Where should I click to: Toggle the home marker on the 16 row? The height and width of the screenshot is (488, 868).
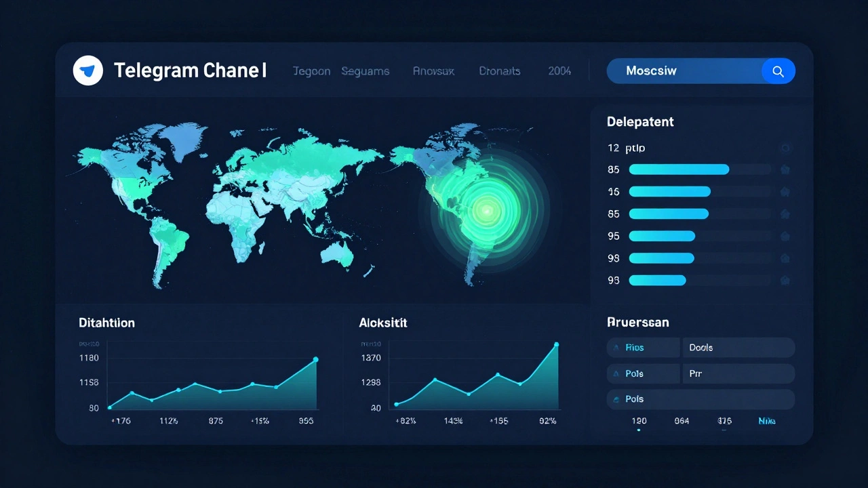point(786,192)
